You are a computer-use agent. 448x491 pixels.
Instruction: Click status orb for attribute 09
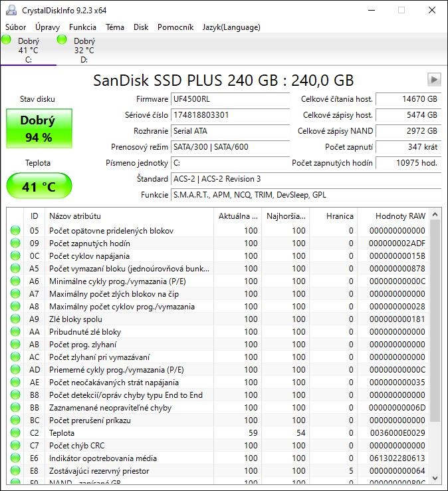click(x=15, y=243)
